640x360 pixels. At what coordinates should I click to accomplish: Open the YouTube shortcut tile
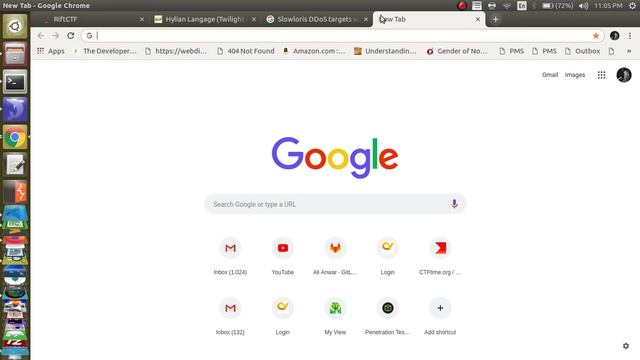(282, 256)
